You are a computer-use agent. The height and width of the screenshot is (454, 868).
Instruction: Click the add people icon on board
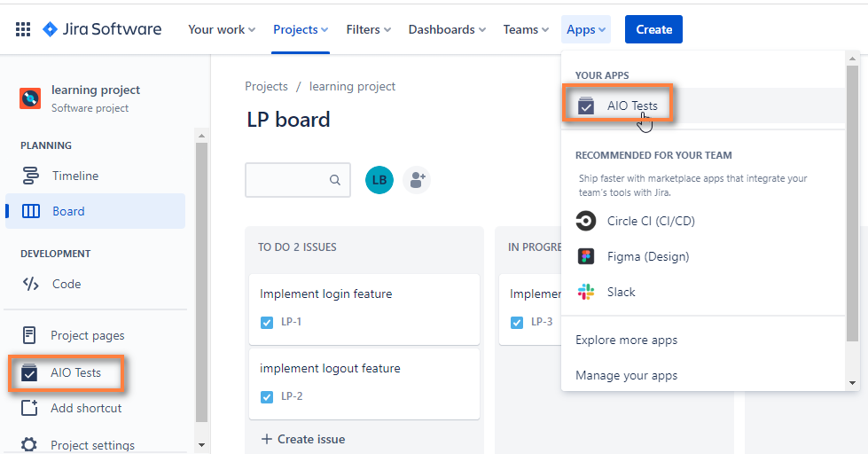pyautogui.click(x=417, y=180)
